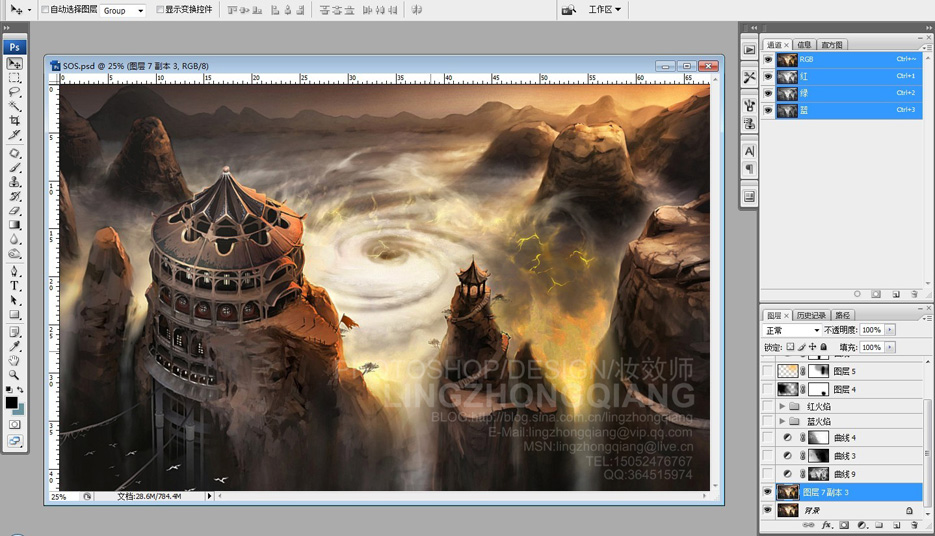Screen dimensions: 935x536
Task: Select the Rectangular Marquee tool
Action: click(x=14, y=78)
